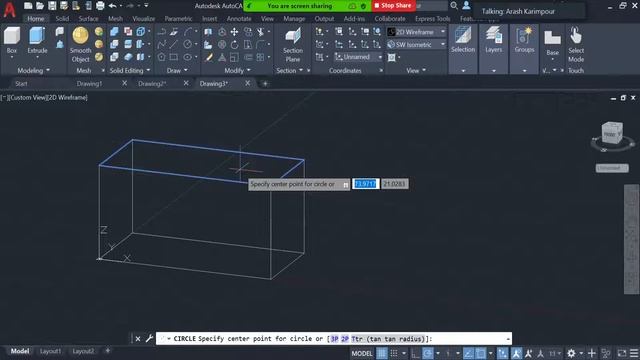Click the Smooth Object mesh tool

click(80, 44)
